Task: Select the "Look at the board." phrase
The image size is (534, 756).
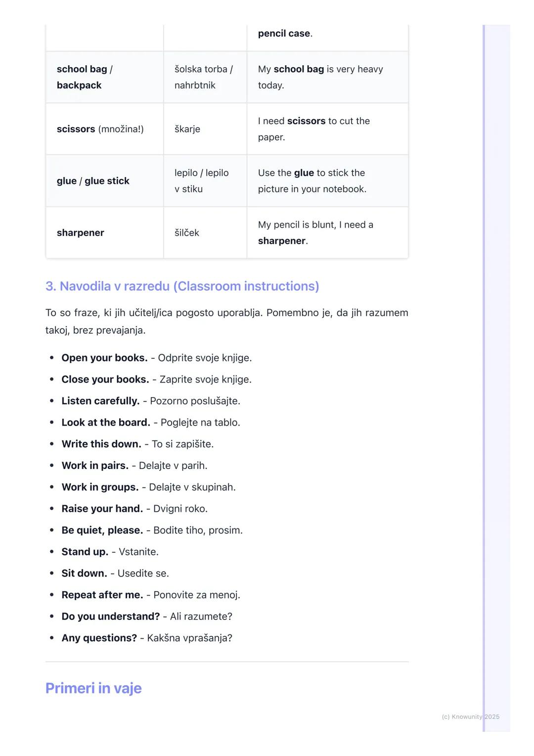Action: 150,423
